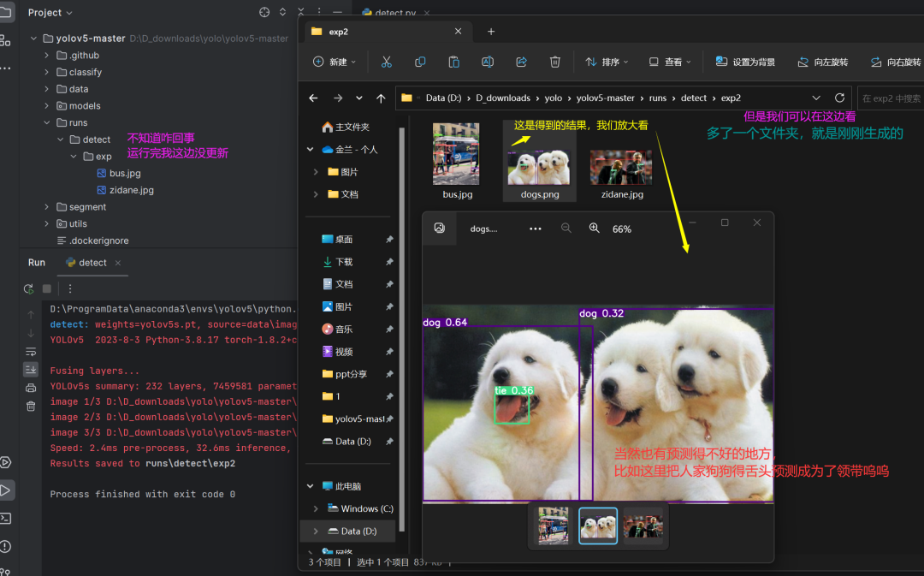Collapse the detect folder in project tree

(x=60, y=140)
